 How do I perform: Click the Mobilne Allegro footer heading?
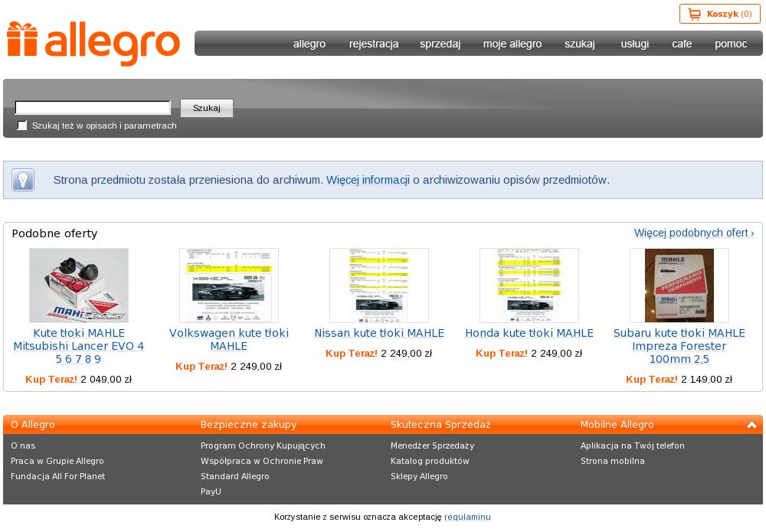(x=617, y=425)
